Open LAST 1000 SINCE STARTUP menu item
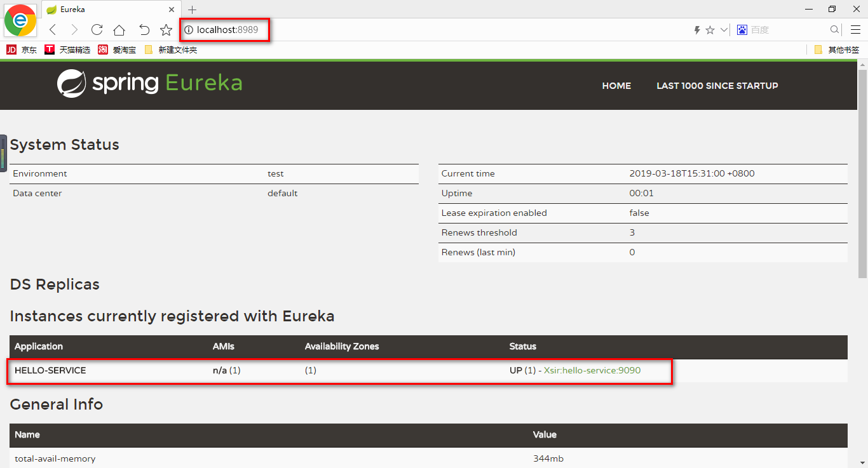 [717, 86]
